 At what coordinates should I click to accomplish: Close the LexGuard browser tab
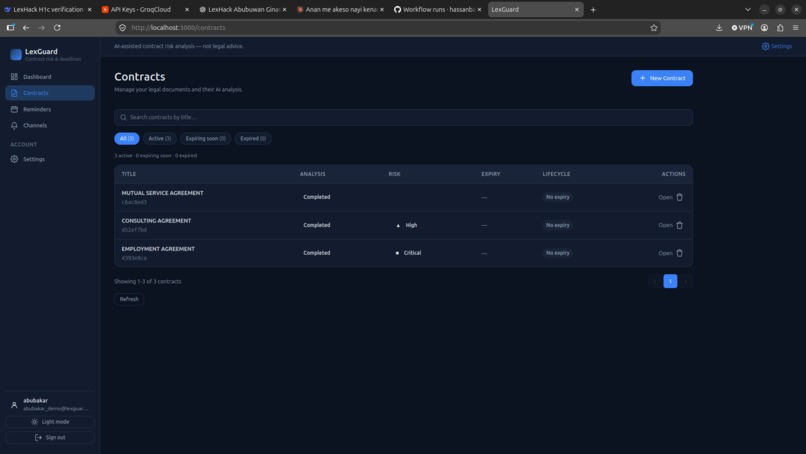click(x=576, y=9)
